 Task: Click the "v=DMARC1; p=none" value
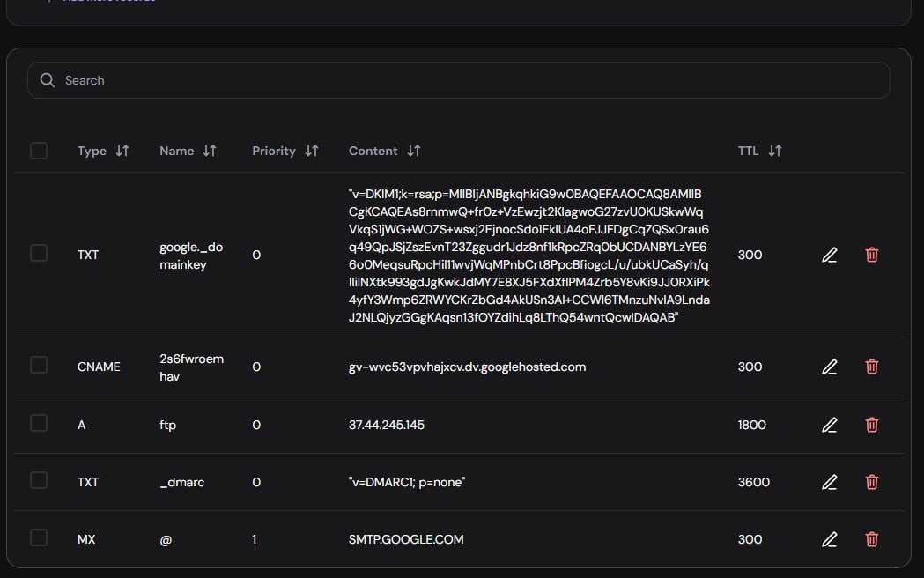407,483
